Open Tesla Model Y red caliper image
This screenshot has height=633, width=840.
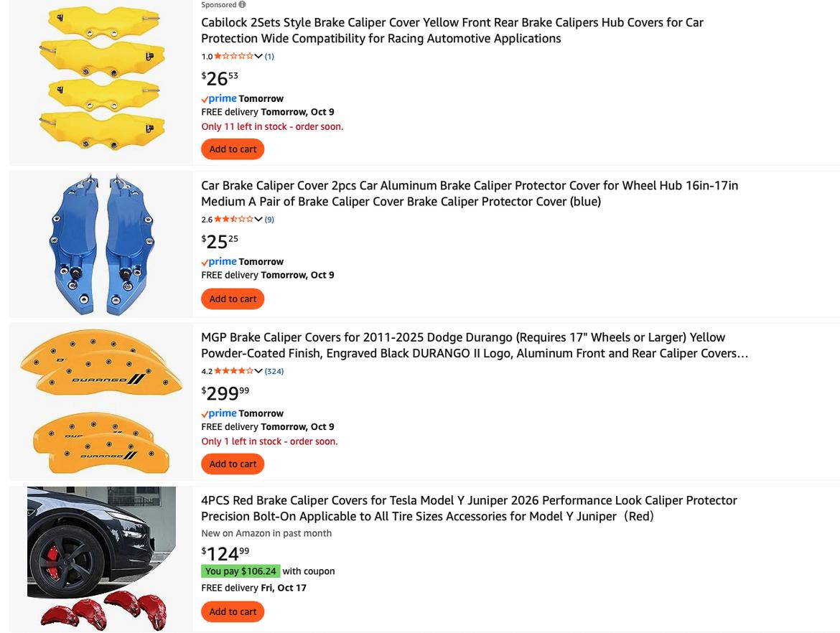pyautogui.click(x=101, y=558)
